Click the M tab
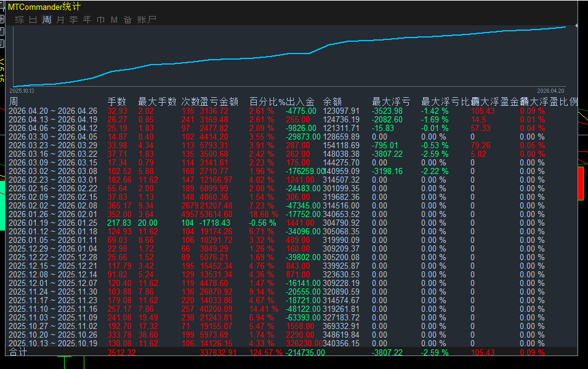 click(x=114, y=20)
